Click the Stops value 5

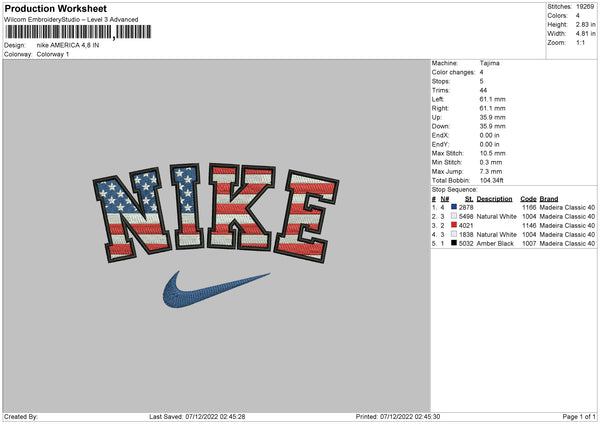point(481,81)
